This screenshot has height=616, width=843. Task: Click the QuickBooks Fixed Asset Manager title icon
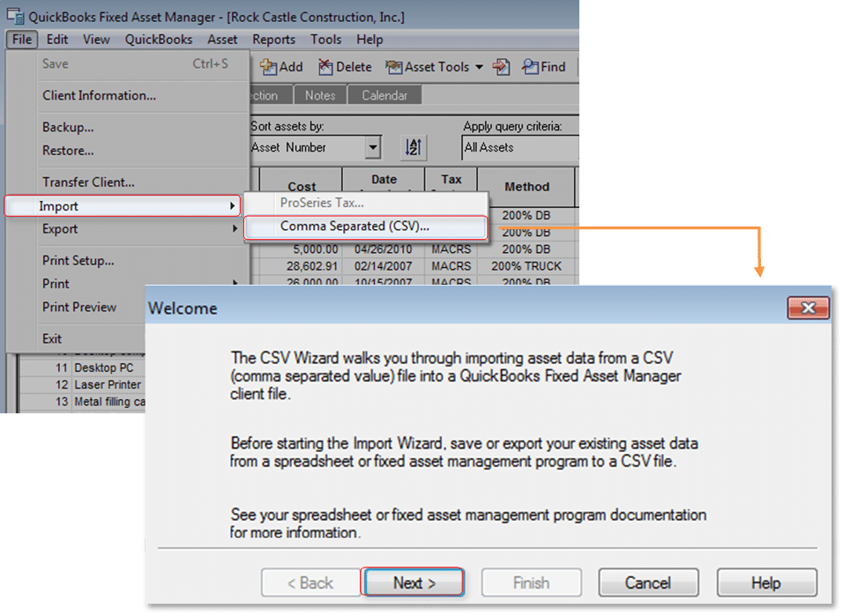(16, 17)
